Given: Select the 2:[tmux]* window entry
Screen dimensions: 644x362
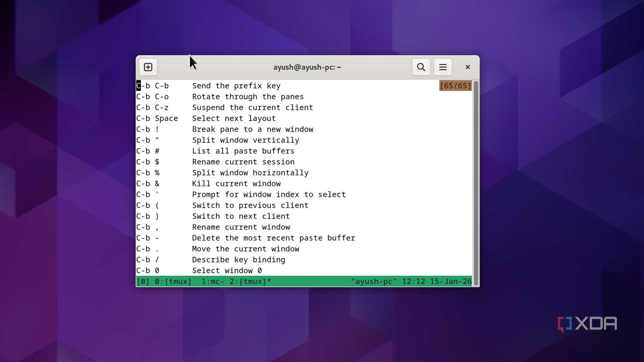Looking at the screenshot, I should coord(250,281).
